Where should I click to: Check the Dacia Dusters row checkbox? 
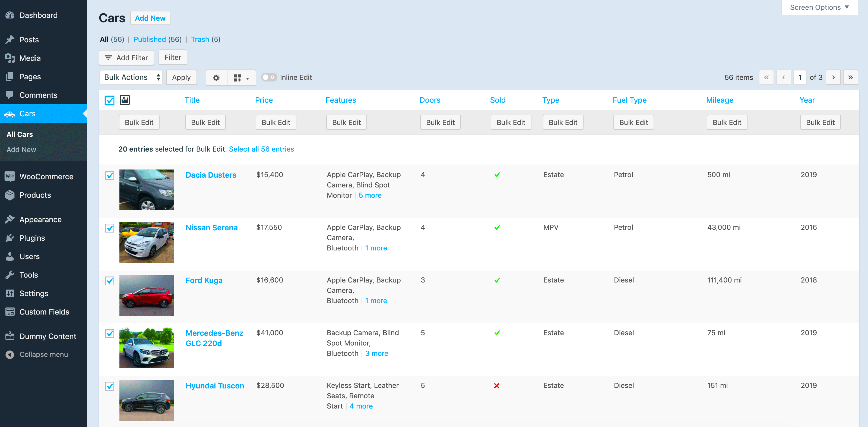click(110, 175)
